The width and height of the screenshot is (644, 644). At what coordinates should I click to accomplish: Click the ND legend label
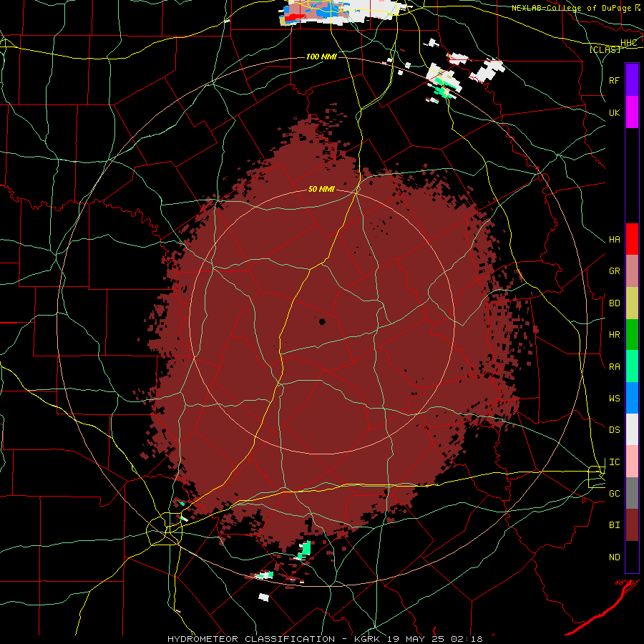tap(614, 557)
